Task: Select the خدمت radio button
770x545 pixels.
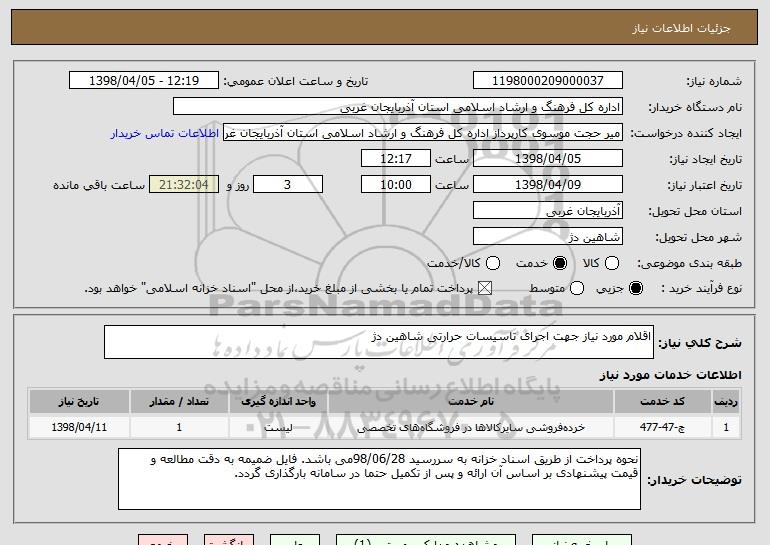Action: pyautogui.click(x=560, y=264)
